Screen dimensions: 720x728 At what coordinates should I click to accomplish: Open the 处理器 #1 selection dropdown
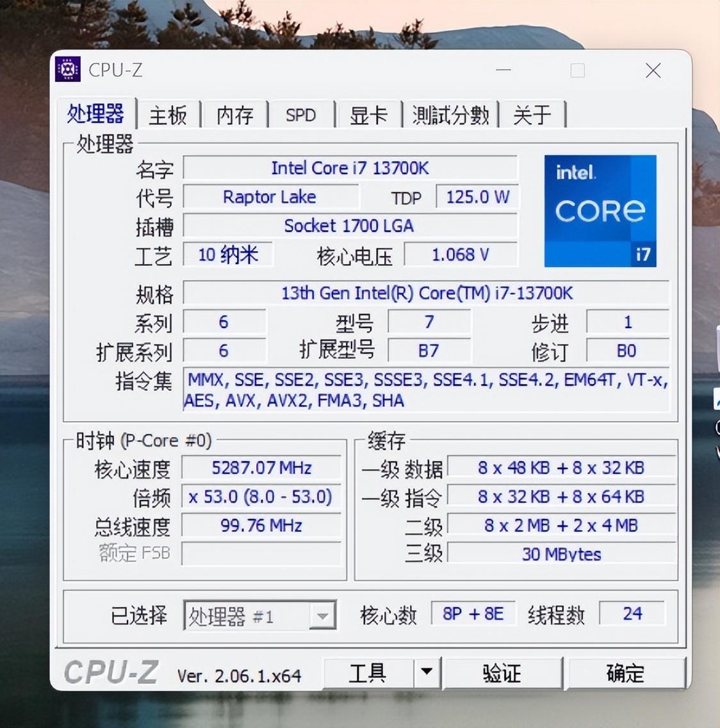tap(260, 616)
